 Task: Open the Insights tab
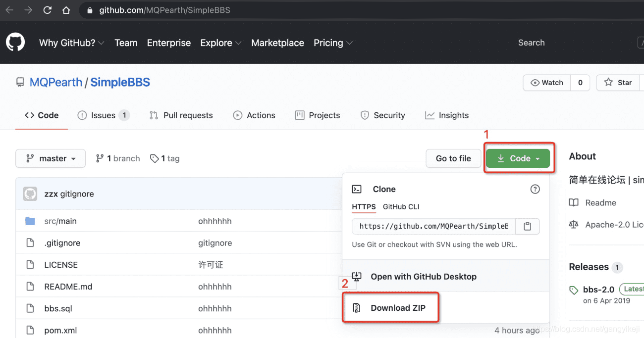click(447, 115)
